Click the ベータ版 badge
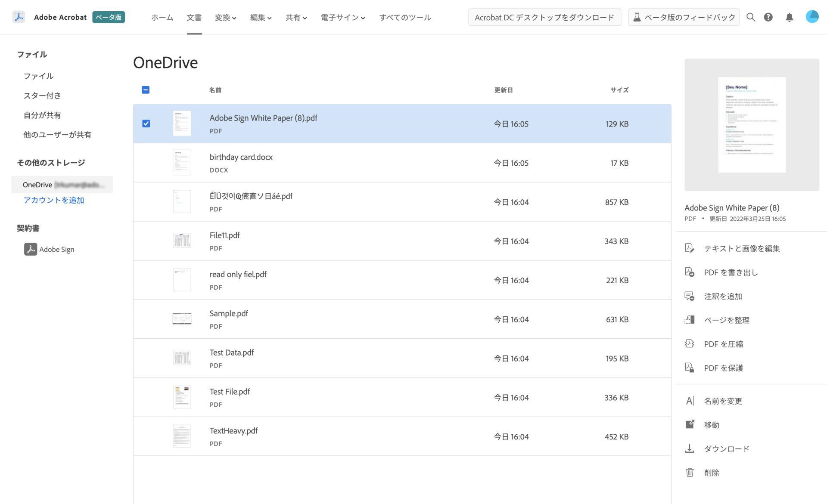Image resolution: width=827 pixels, height=504 pixels. [x=109, y=17]
